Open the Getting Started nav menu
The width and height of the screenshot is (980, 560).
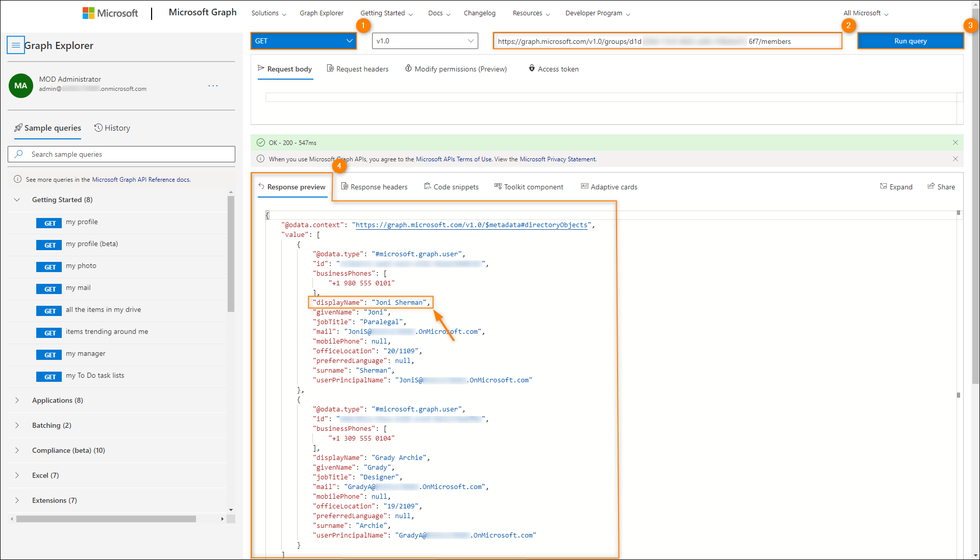386,13
